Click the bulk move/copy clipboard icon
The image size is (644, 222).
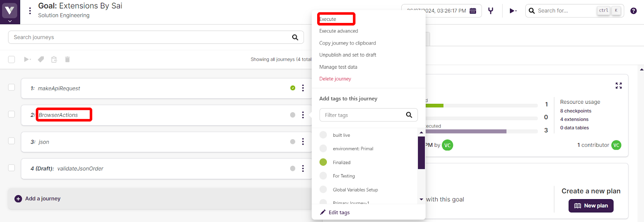point(54,60)
